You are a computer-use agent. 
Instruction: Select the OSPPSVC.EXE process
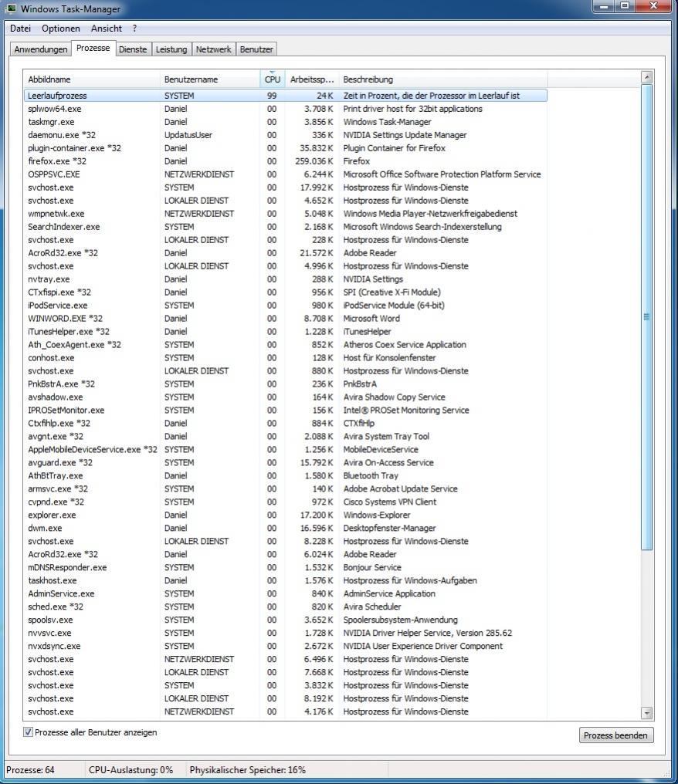[x=285, y=174]
